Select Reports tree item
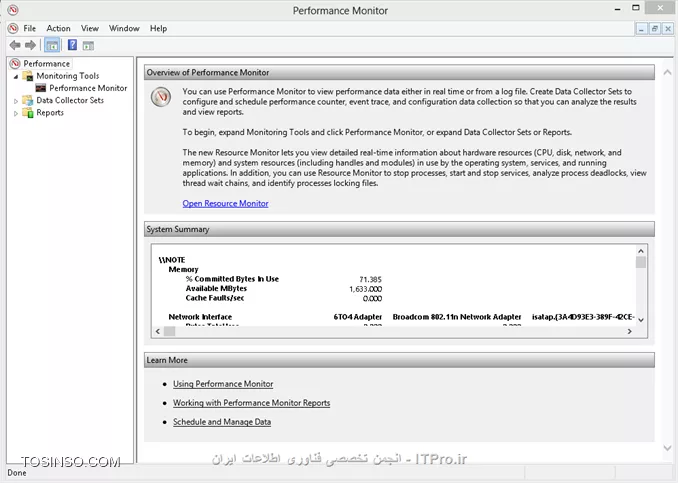Screen dimensions: 678x483 point(50,112)
